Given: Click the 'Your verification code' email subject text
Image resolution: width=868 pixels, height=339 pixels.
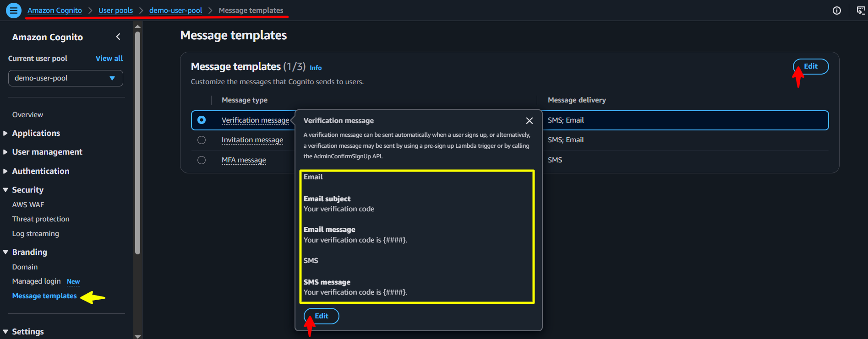Looking at the screenshot, I should (339, 209).
